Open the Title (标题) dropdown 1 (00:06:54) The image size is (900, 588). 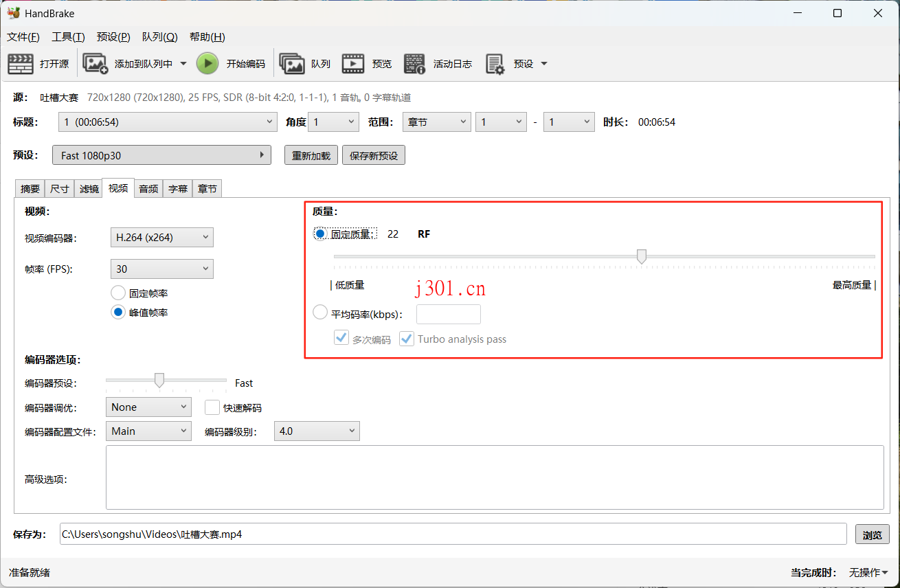pos(168,122)
